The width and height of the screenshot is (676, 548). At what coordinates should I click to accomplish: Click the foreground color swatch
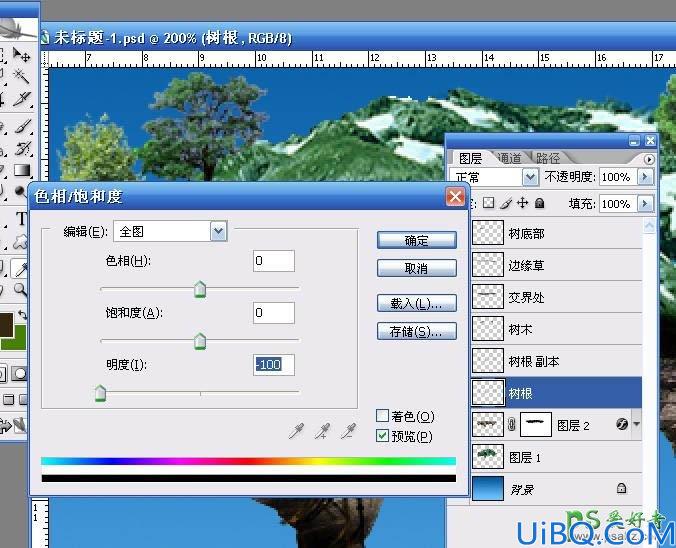[6, 325]
